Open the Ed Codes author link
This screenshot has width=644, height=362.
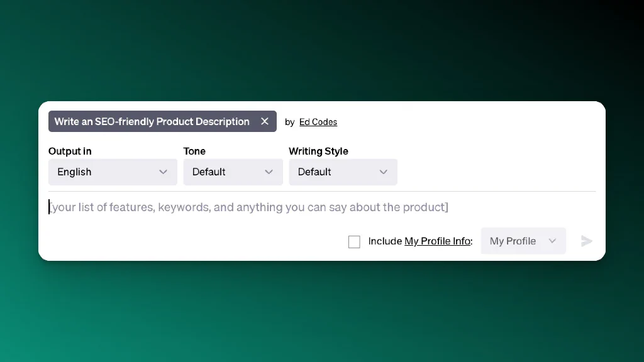(x=318, y=122)
